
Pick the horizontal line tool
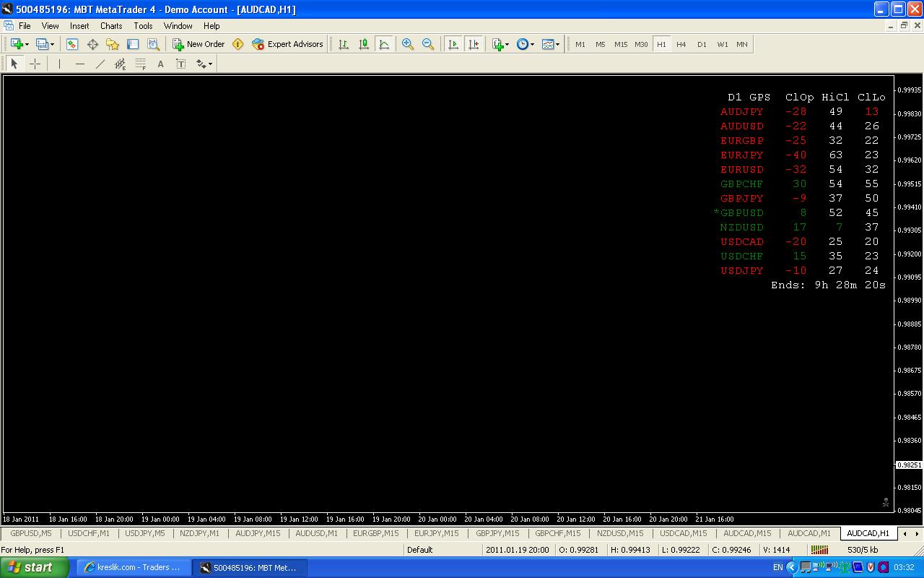pyautogui.click(x=80, y=64)
